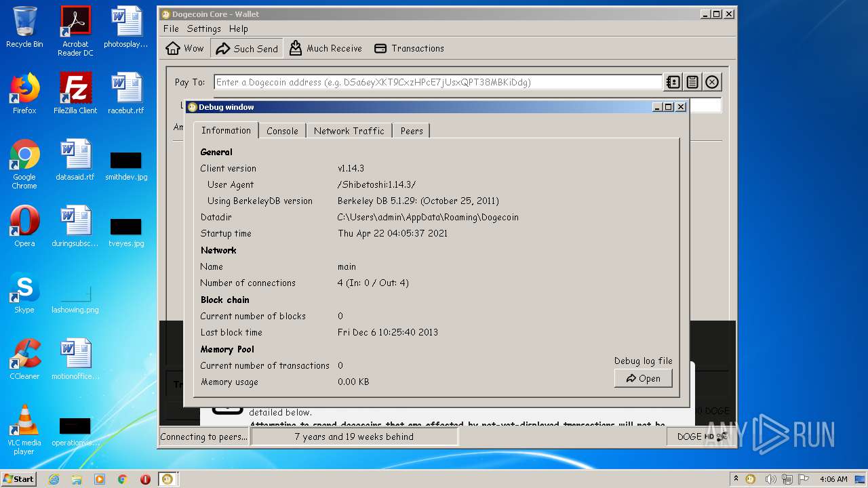Minimize the Debug window

[x=657, y=107]
